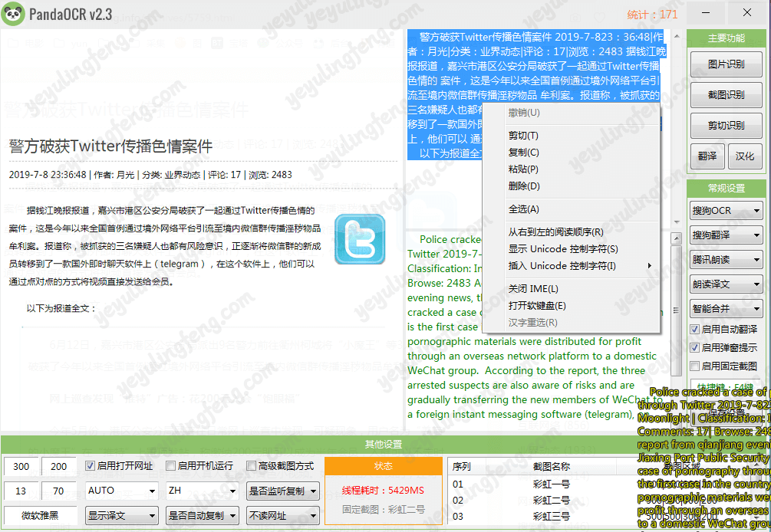Enable the 高级截图方式 checkbox

point(252,465)
